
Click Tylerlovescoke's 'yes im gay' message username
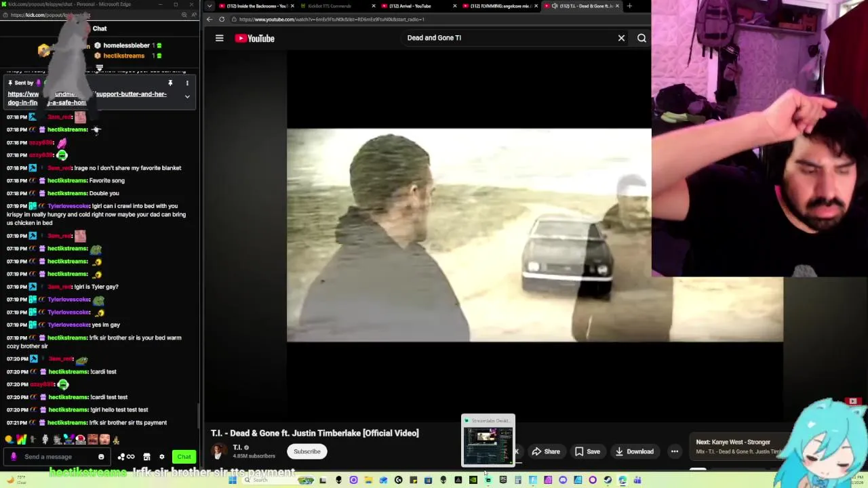[68, 325]
